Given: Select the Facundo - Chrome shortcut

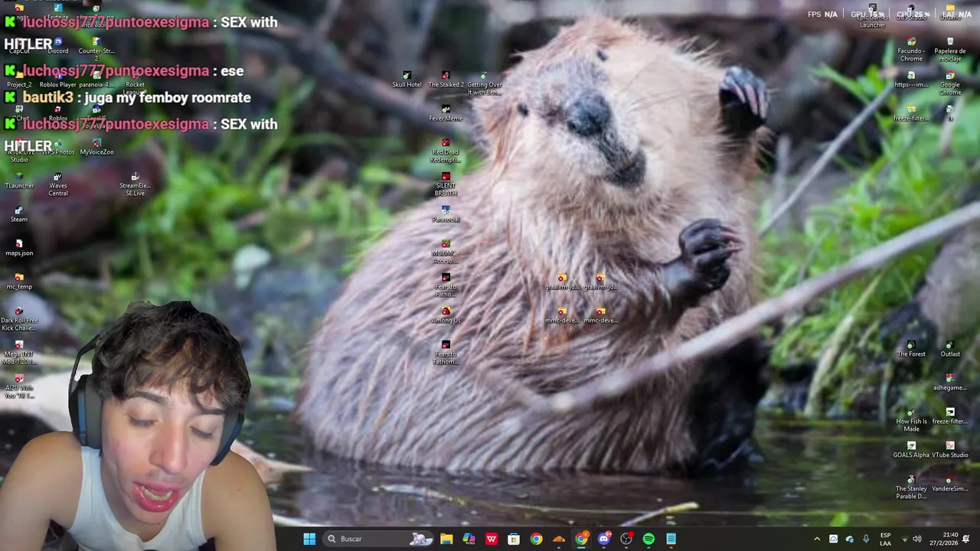Looking at the screenshot, I should coord(911,50).
